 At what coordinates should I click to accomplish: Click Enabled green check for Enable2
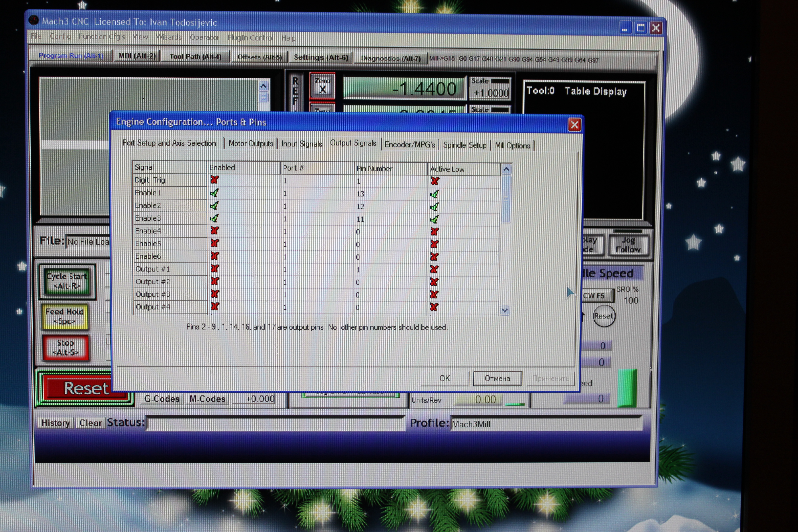click(x=214, y=206)
